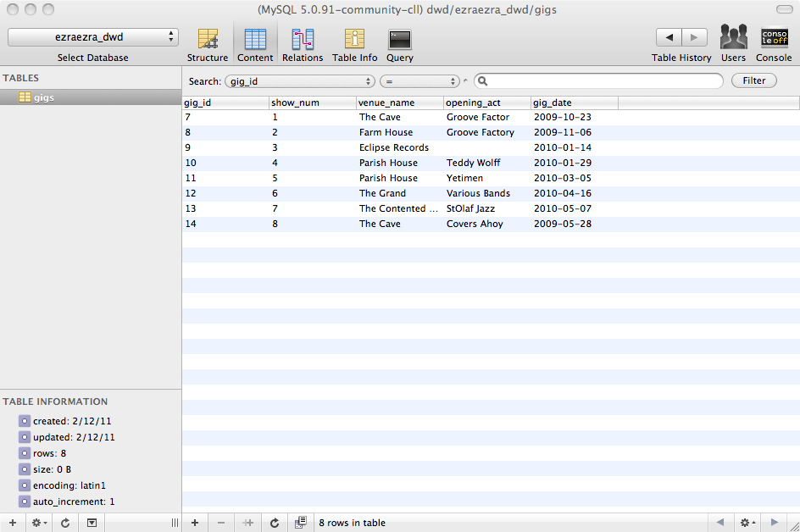Sort by opening_act column header

tap(487, 103)
